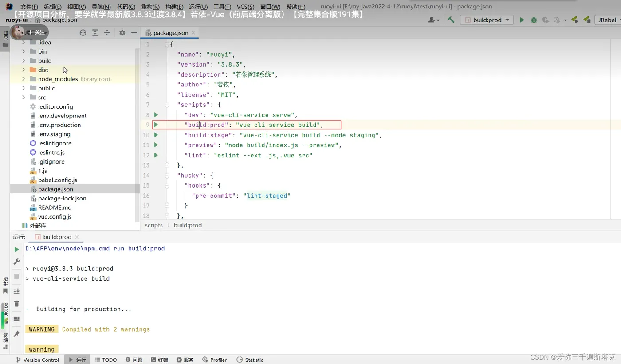The height and width of the screenshot is (364, 621).
Task: Select vue.config.js in the project tree
Action: click(x=55, y=217)
